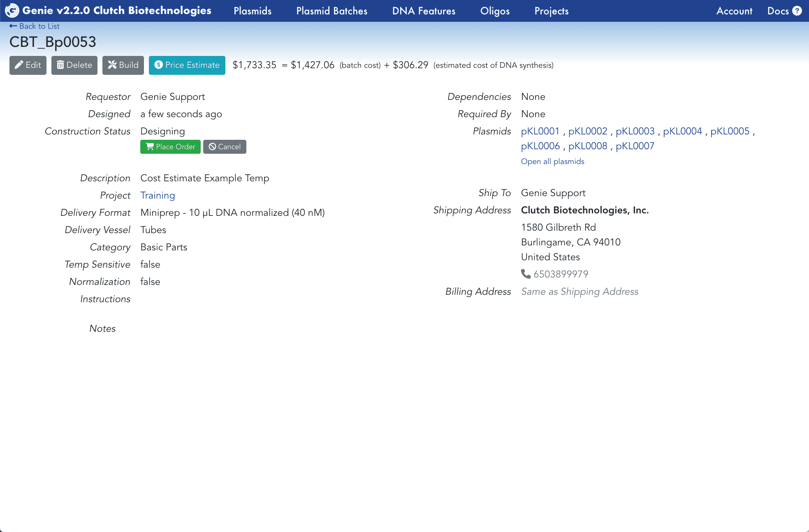809x532 pixels.
Task: Click the Price Estimate dollar button
Action: click(x=187, y=65)
